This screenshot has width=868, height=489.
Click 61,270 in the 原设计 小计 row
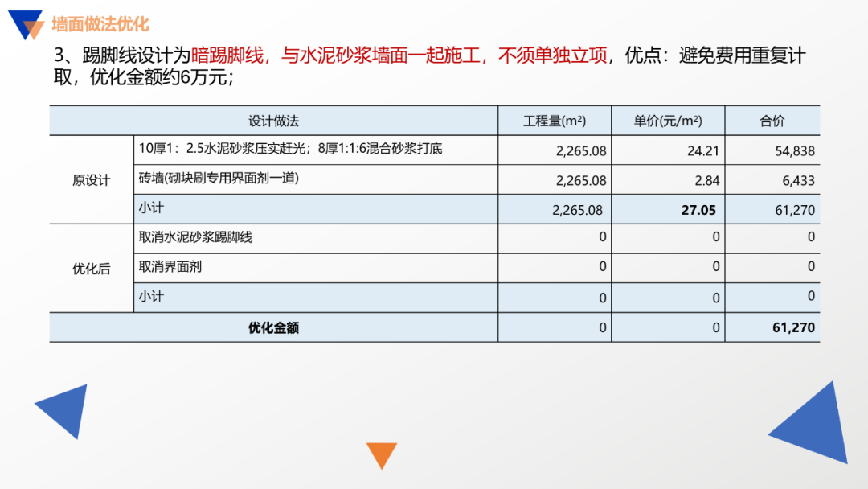[x=795, y=210]
